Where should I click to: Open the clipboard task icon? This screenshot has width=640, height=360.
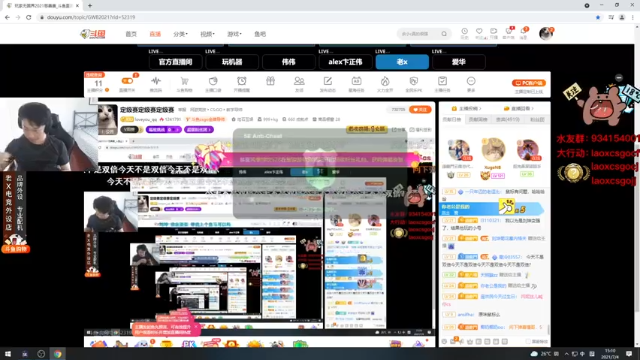(442, 81)
